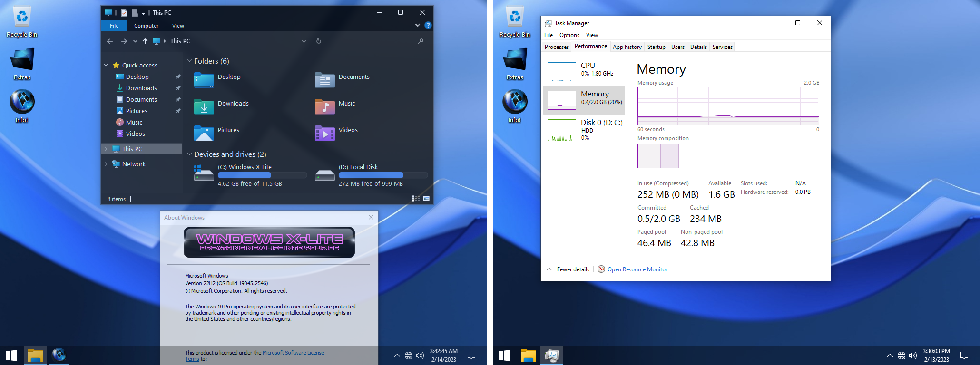Select the Pictures folder under Folders (6)
Viewport: 980px width, 365px height.
(x=216, y=133)
